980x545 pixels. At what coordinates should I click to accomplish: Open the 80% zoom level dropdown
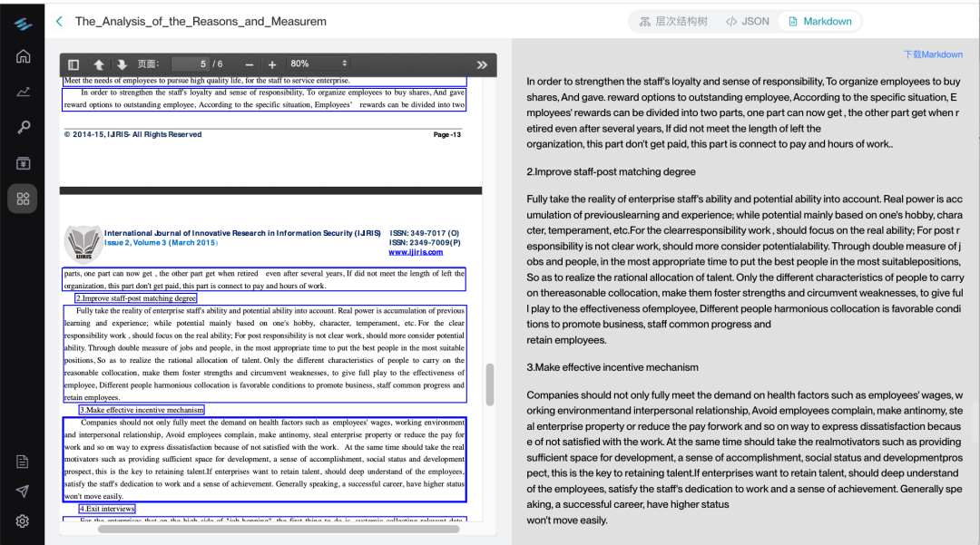pos(318,63)
